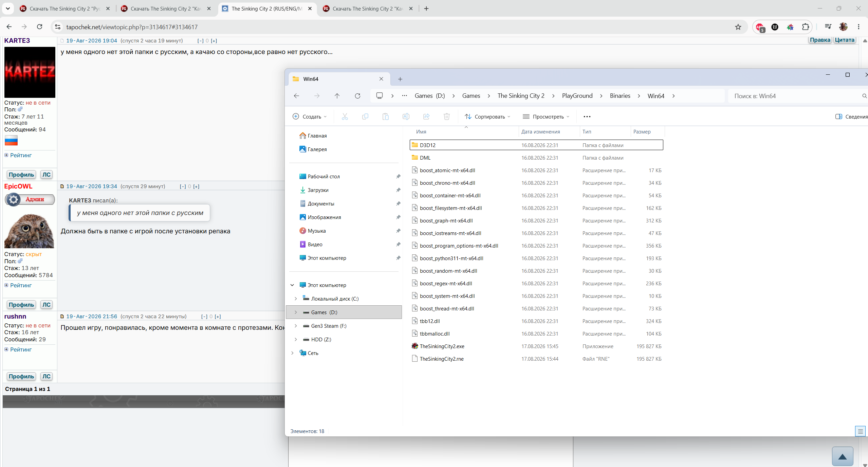Open a new browser tab
The image size is (868, 467).
426,8
